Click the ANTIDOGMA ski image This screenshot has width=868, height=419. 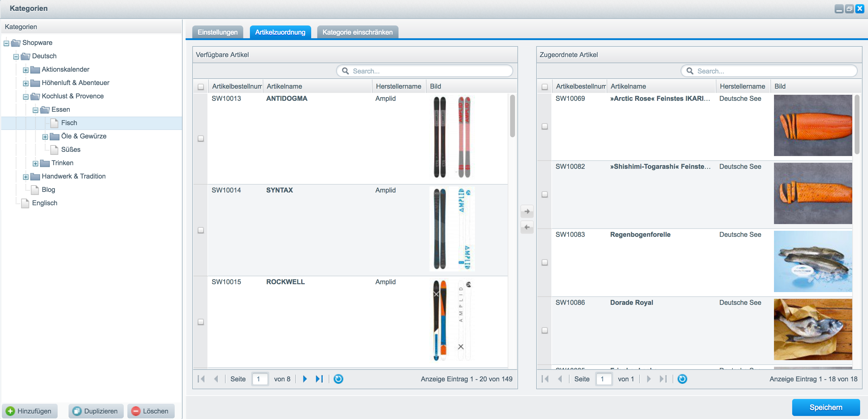click(452, 137)
